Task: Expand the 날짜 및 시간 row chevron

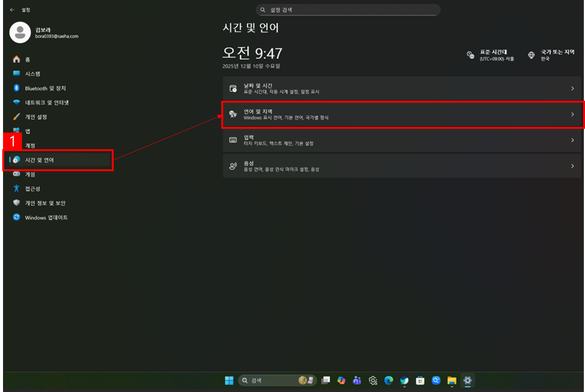Action: click(x=572, y=89)
